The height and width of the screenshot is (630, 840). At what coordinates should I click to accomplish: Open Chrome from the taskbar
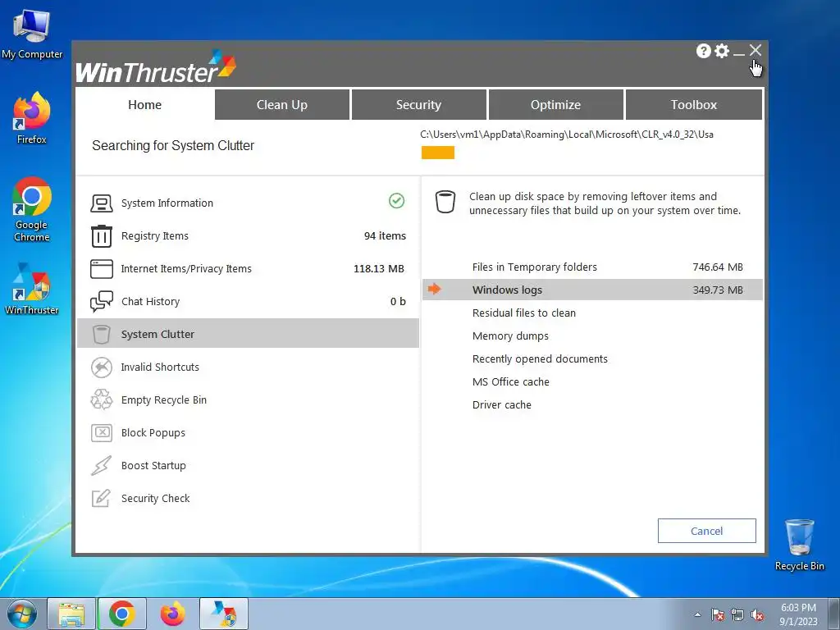[122, 614]
